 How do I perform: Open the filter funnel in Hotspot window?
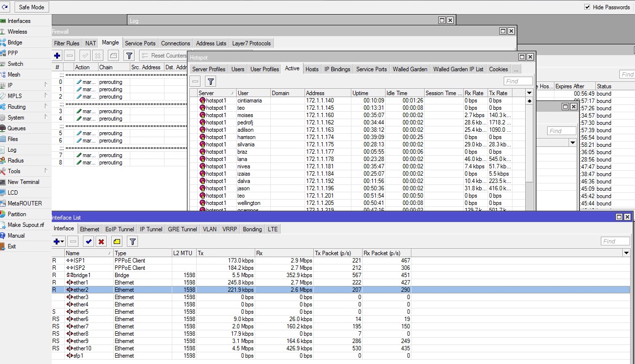pos(210,81)
